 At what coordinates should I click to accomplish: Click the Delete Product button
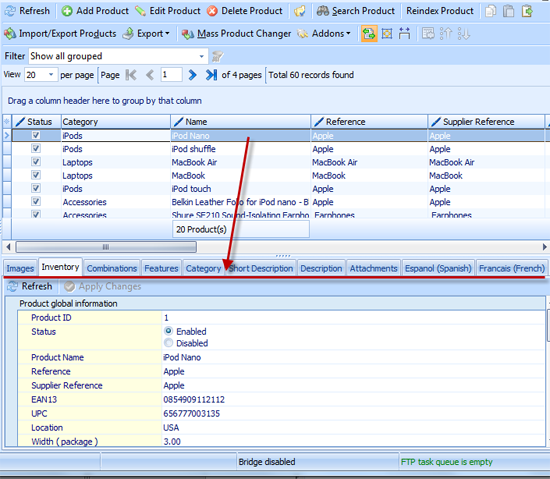pos(244,11)
